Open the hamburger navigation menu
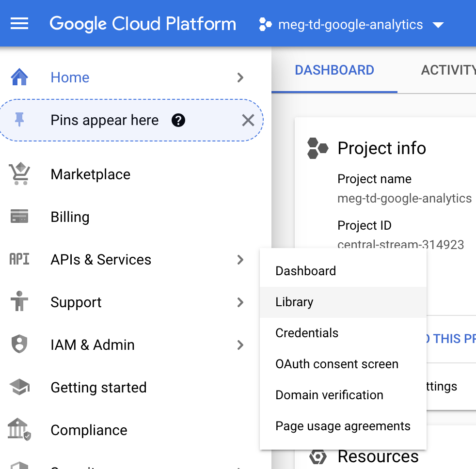Image resolution: width=476 pixels, height=469 pixels. (x=19, y=24)
